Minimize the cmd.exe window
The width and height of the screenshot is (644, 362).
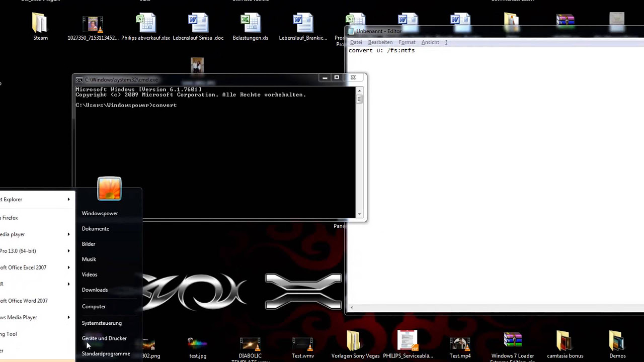pyautogui.click(x=325, y=77)
